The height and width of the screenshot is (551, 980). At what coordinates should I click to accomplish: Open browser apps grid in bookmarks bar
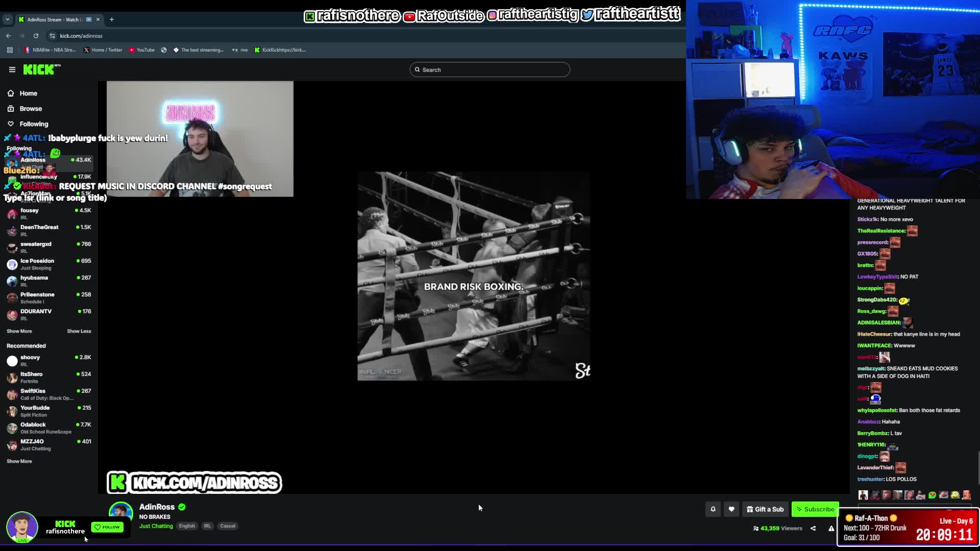pos(10,50)
